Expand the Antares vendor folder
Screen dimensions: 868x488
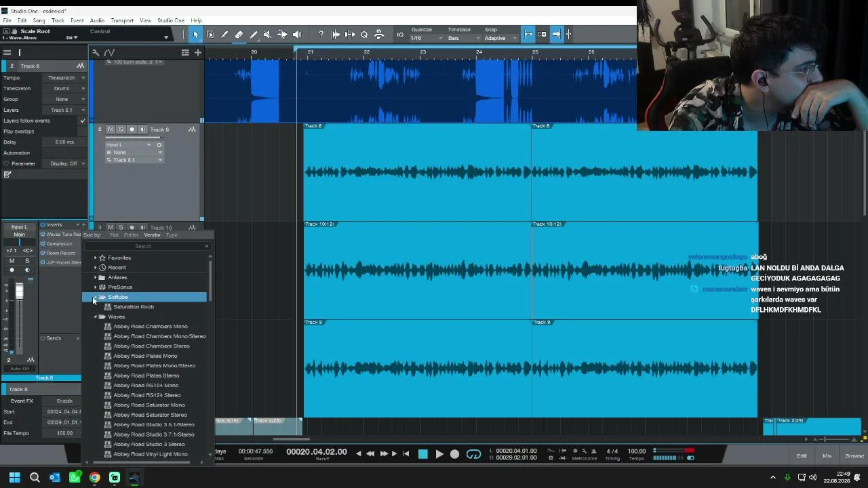[x=95, y=277]
